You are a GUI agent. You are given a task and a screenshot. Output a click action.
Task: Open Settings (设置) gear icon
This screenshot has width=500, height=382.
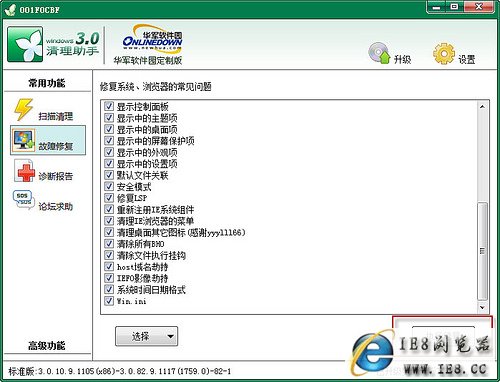pyautogui.click(x=444, y=53)
